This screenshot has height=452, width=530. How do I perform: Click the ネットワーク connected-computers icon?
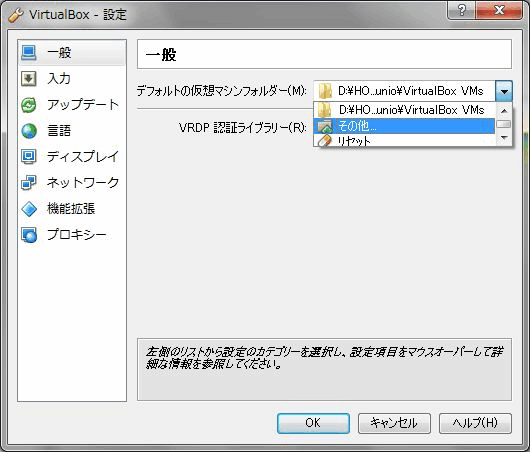point(29,183)
